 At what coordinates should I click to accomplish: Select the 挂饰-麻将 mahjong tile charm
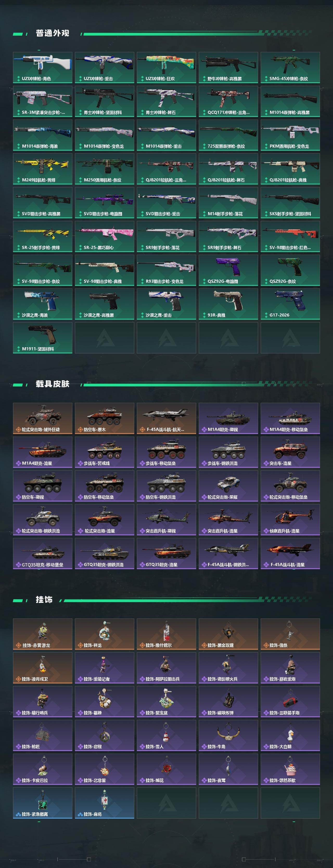105,803
